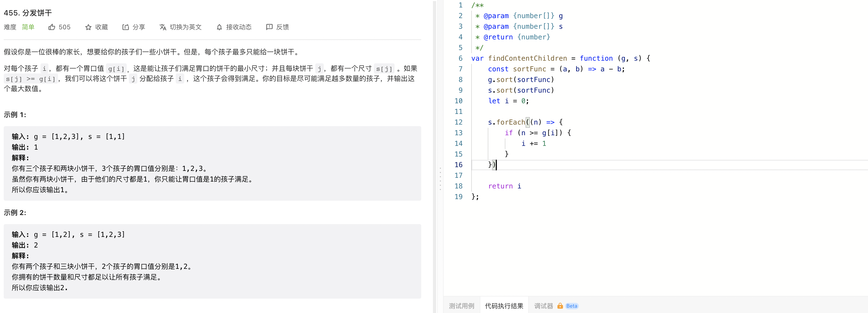Viewport: 868px width, 313px height.
Task: Click the 简单 difficulty label
Action: 28,27
